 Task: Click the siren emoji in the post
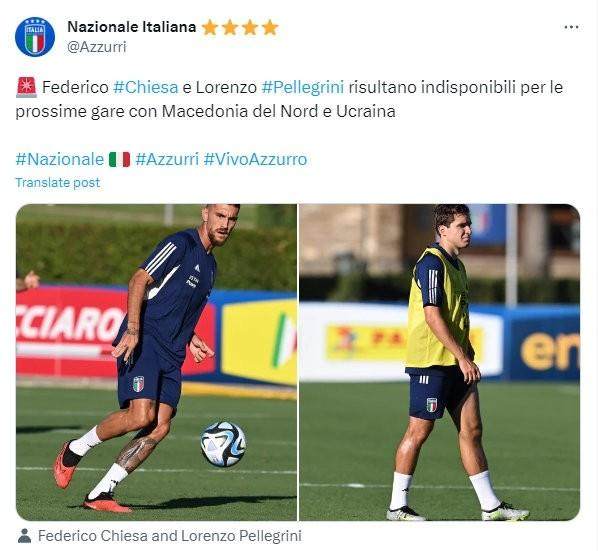click(26, 87)
